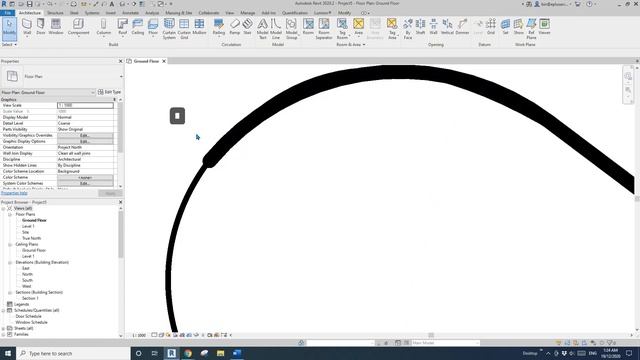Click the Edit Type button
The height and width of the screenshot is (360, 640).
pyautogui.click(x=109, y=92)
